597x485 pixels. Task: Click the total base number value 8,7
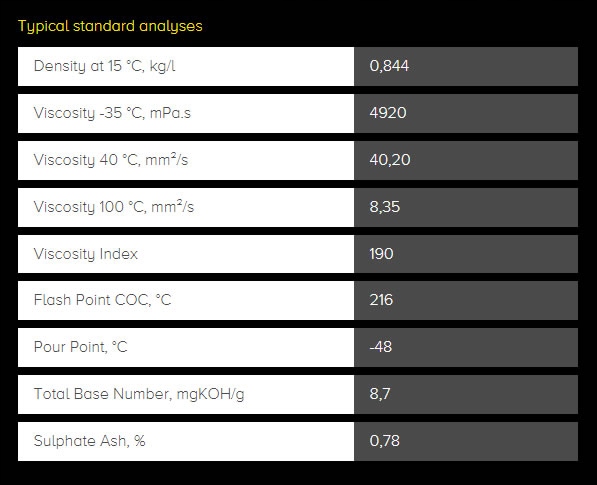pyautogui.click(x=380, y=394)
